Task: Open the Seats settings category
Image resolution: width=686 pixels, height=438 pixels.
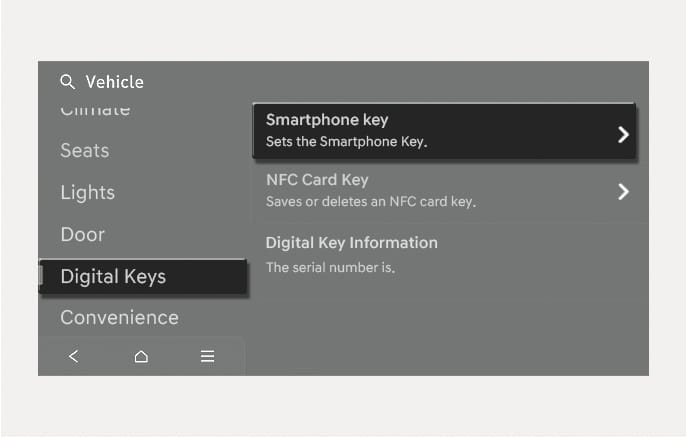Action: point(85,151)
